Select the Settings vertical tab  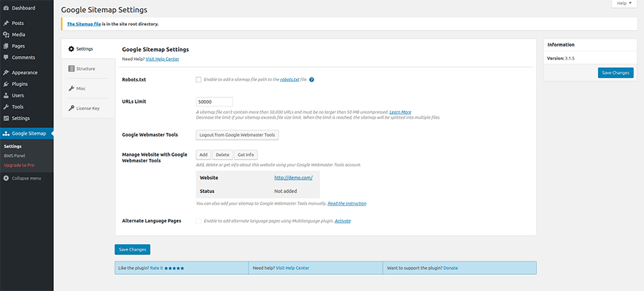[88, 49]
